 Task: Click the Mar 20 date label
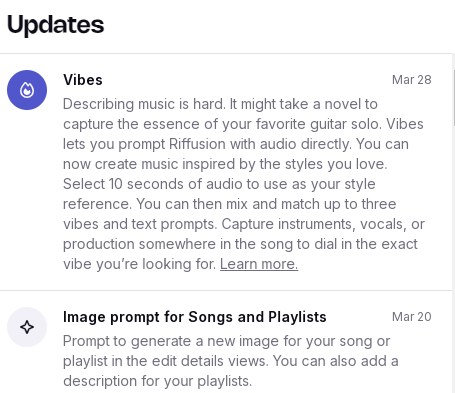412,317
